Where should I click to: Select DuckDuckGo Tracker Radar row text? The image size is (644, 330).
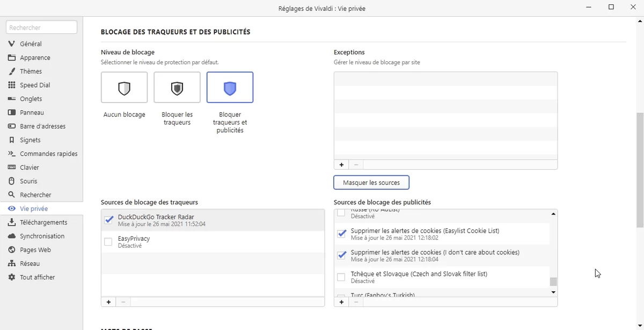(156, 217)
